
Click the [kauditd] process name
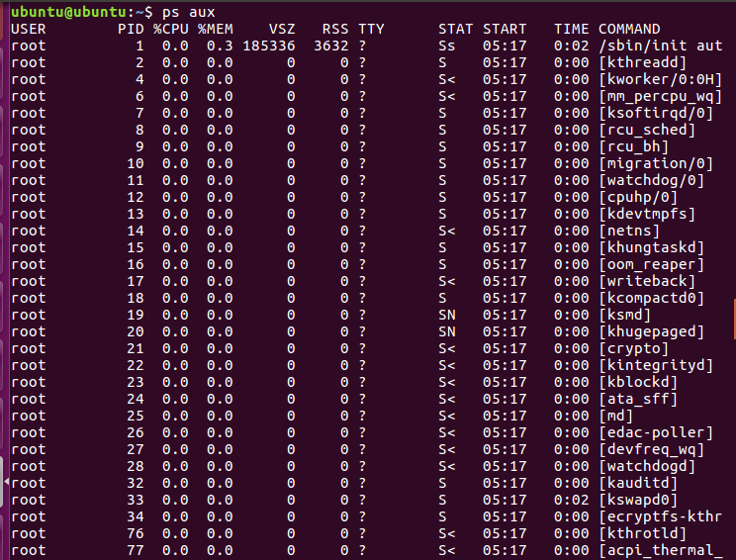coord(638,483)
